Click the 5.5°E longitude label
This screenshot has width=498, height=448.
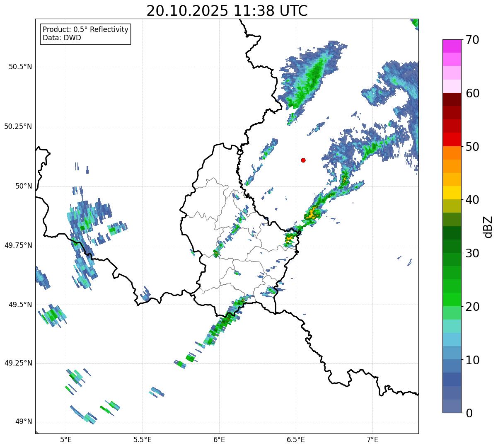tap(143, 440)
